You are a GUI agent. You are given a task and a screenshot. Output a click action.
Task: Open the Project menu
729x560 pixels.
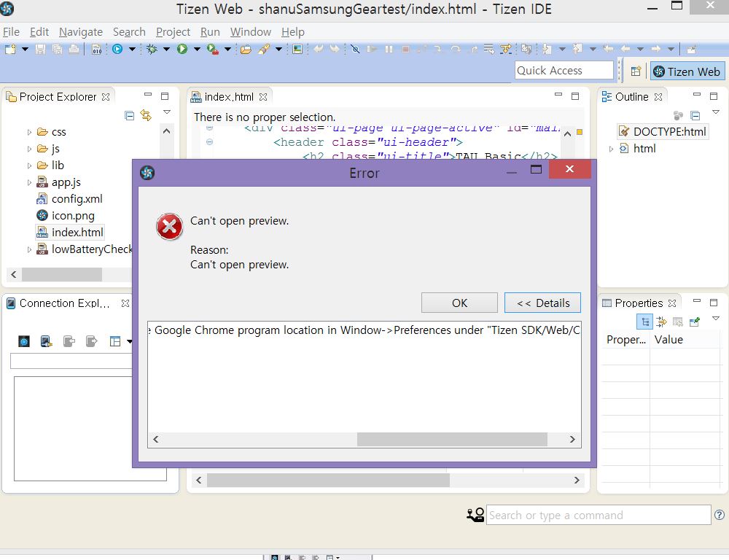pos(173,32)
